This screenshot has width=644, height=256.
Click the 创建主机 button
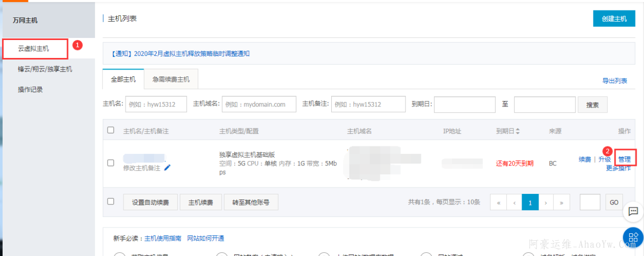point(614,18)
